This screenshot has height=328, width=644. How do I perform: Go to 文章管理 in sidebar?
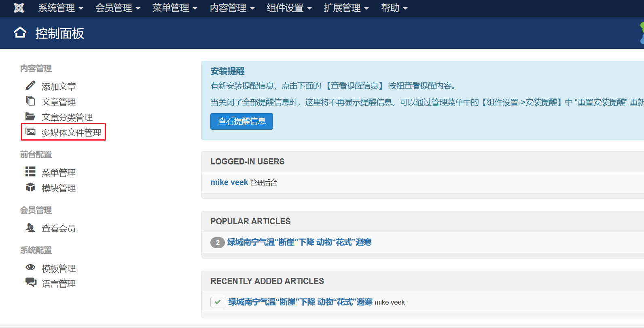point(59,102)
